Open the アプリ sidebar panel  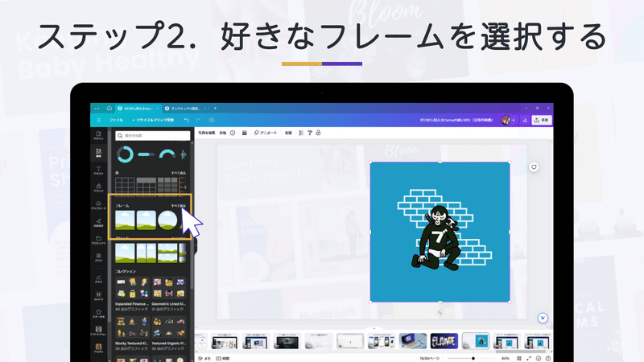click(98, 257)
